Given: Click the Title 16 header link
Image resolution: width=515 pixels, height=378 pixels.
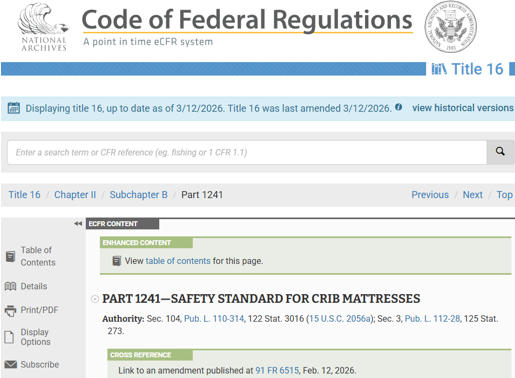Looking at the screenshot, I should click(477, 69).
